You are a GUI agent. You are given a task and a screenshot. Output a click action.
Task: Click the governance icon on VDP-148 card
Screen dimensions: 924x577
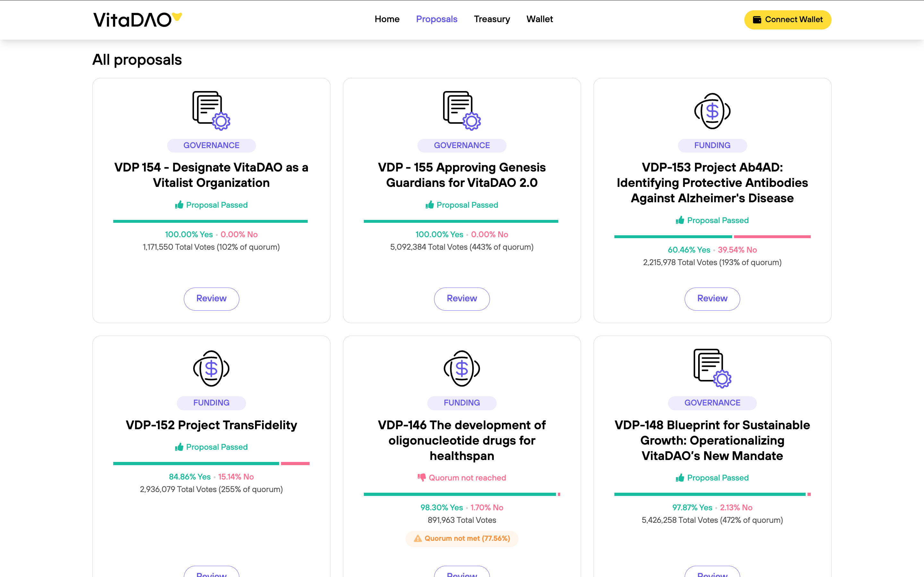712,368
